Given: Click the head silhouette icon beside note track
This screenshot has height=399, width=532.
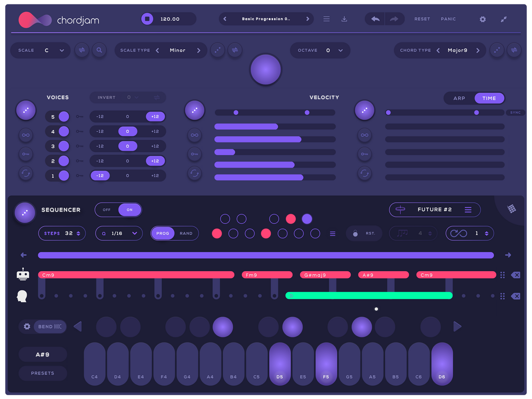Looking at the screenshot, I should (x=22, y=296).
